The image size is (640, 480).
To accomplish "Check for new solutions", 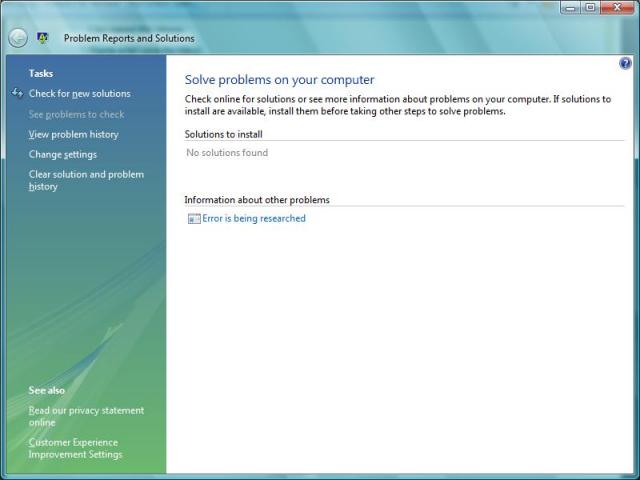I will 80,94.
